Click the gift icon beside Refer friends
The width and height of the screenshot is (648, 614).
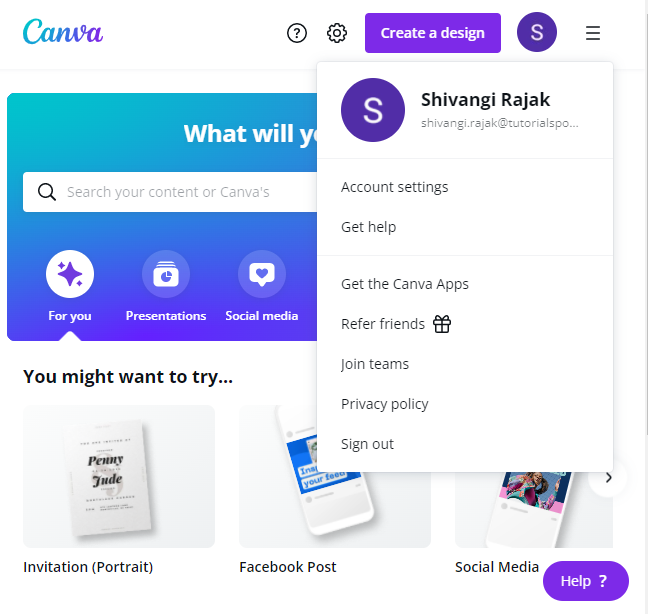click(442, 324)
